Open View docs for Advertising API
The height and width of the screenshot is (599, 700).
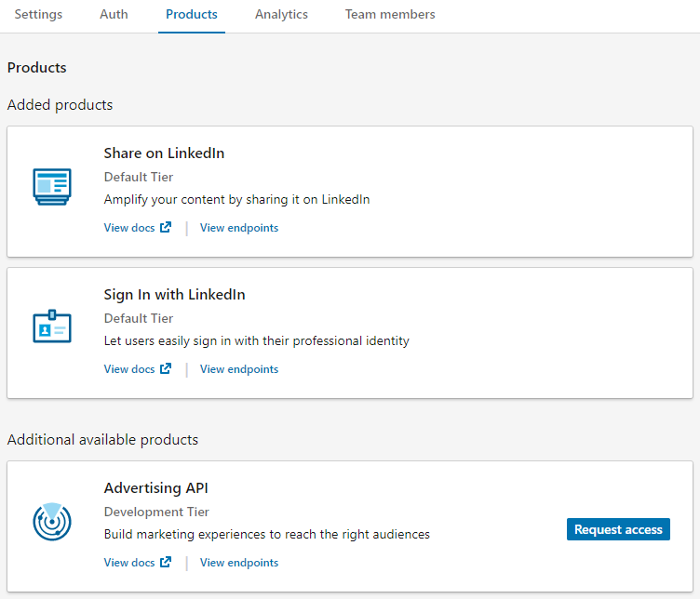pos(129,563)
